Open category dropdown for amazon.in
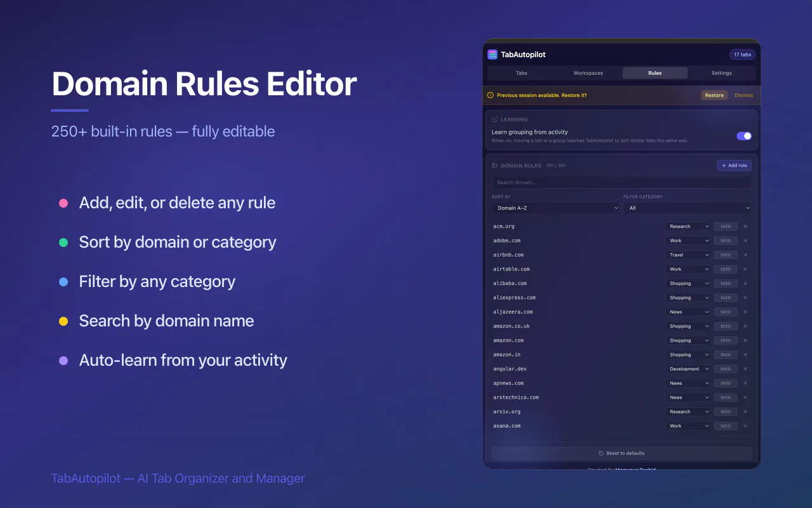812x508 pixels. 688,355
